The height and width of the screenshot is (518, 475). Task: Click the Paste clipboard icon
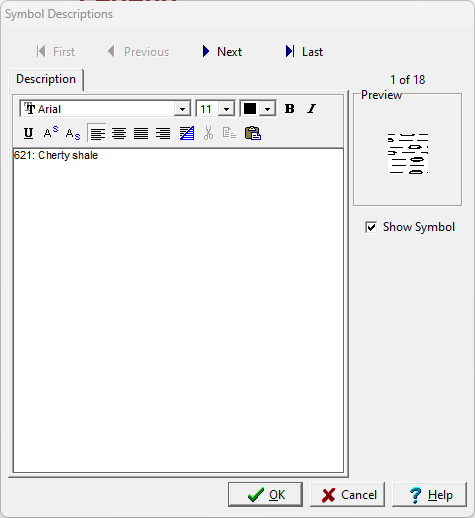(253, 133)
